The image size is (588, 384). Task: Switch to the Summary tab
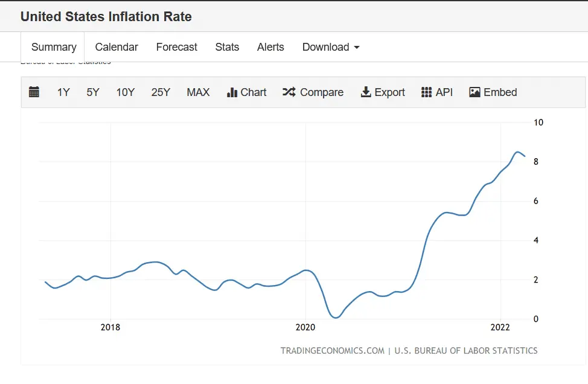(54, 47)
